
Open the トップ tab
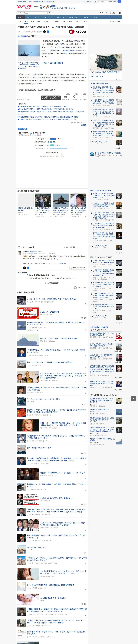tap(20, 17)
